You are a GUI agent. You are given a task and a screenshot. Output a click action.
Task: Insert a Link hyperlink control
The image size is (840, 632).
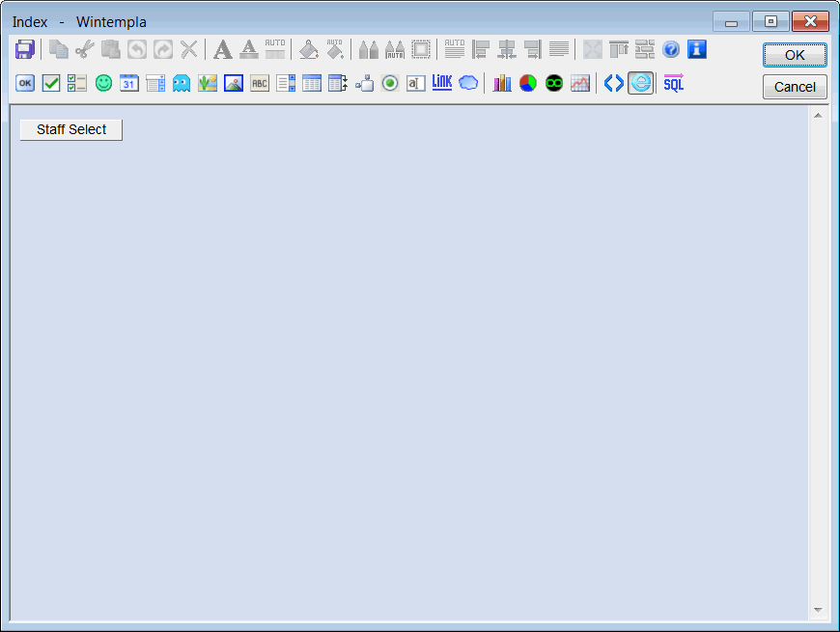coord(442,83)
